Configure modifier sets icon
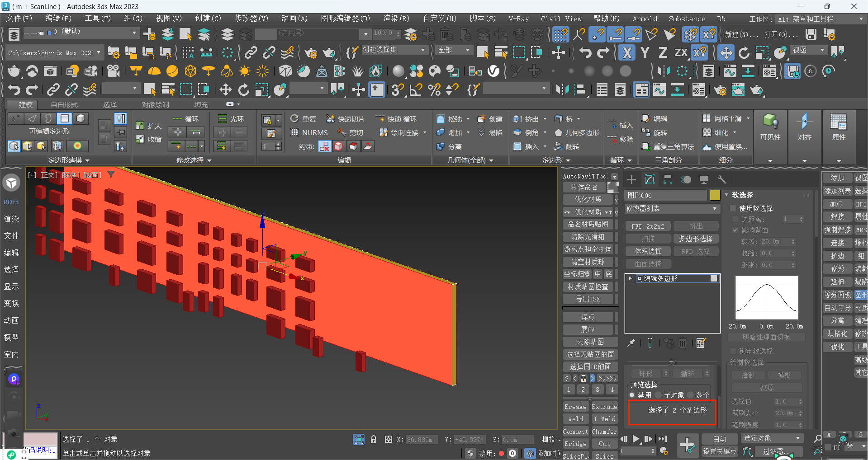The image size is (868, 460). pyautogui.click(x=701, y=343)
